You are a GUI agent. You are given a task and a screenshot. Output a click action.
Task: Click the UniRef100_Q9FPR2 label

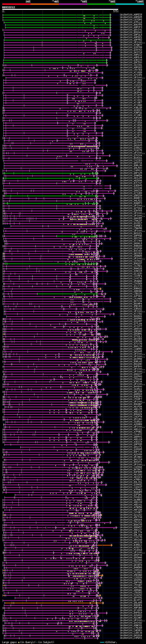[x=131, y=40]
